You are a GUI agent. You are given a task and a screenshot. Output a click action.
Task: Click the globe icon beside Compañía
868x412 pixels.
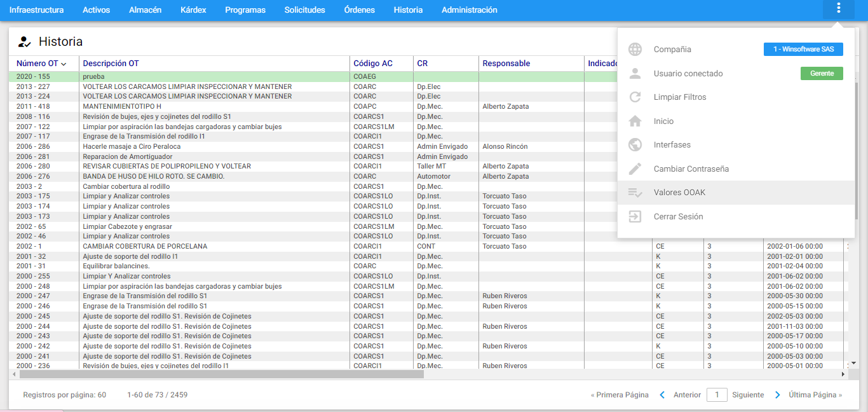(635, 50)
